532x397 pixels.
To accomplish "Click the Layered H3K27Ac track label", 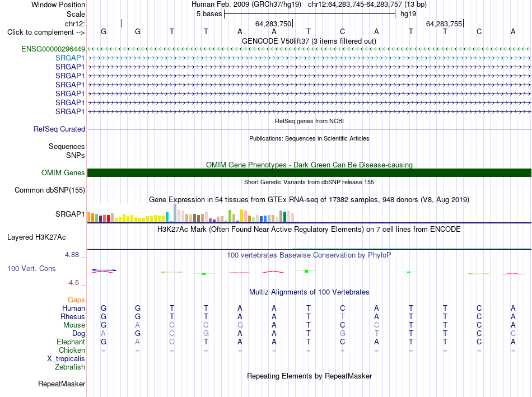I will point(36,237).
